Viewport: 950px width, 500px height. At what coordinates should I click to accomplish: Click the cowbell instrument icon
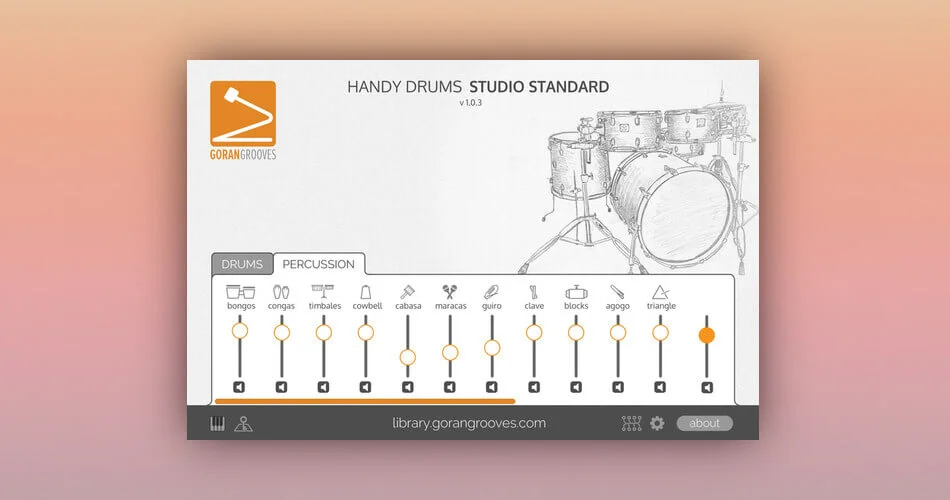pos(365,292)
